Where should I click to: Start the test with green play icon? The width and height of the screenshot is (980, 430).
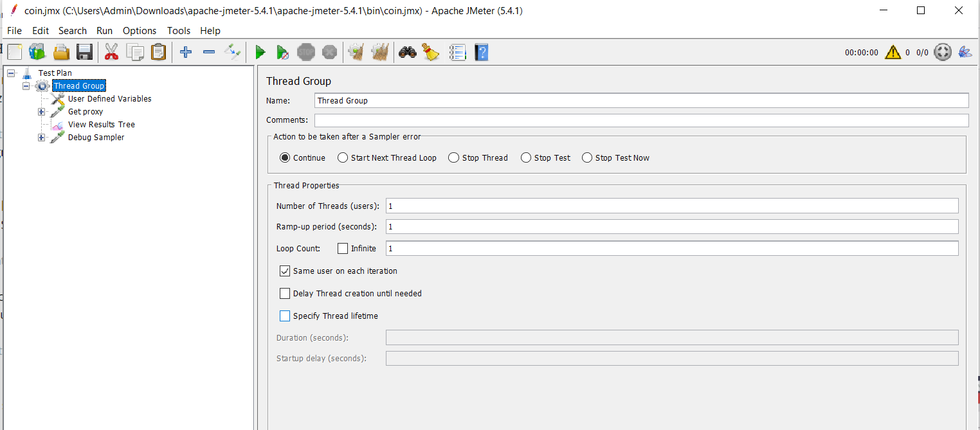pos(260,52)
